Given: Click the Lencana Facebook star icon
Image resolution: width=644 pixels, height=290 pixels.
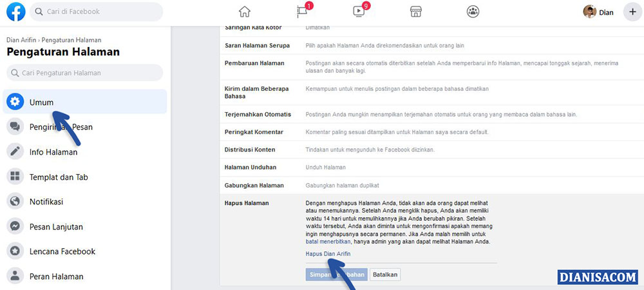Looking at the screenshot, I should (15, 251).
